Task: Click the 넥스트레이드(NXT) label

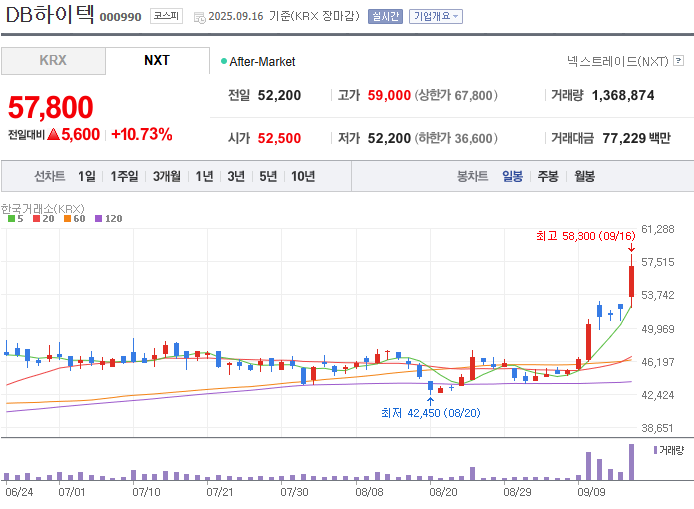Action: (617, 61)
